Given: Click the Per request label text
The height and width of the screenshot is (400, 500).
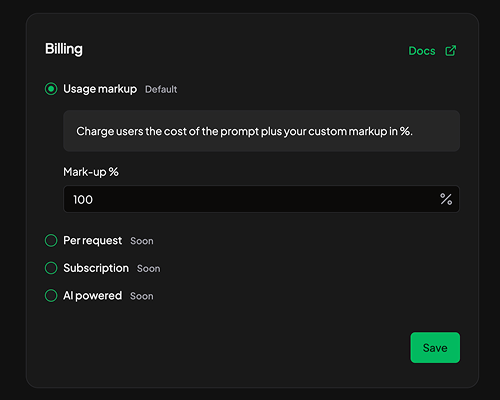Looking at the screenshot, I should (x=93, y=241).
